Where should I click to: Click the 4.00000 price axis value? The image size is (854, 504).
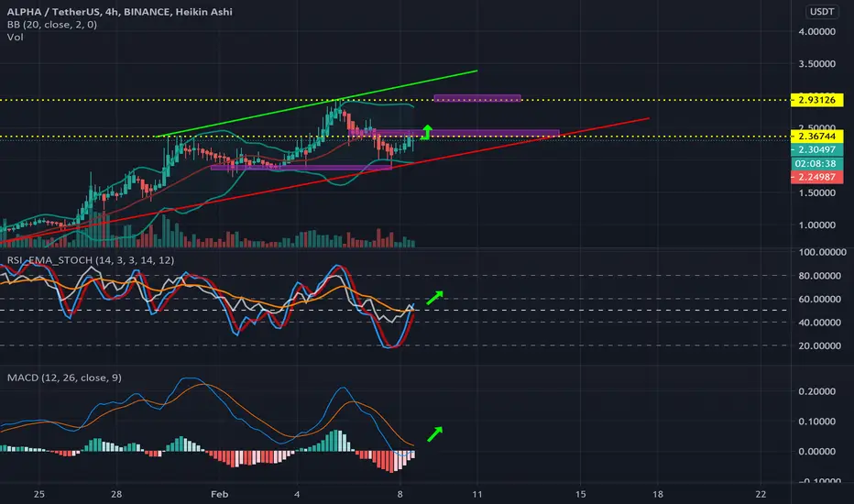pyautogui.click(x=817, y=31)
